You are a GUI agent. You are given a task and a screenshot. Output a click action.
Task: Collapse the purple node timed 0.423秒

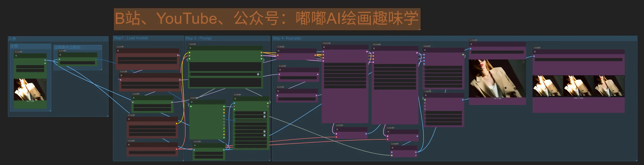(388, 132)
